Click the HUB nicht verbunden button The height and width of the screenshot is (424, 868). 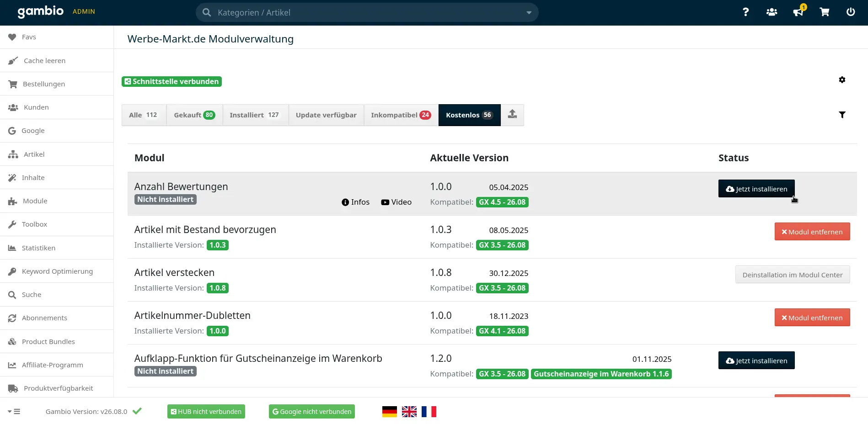(206, 412)
